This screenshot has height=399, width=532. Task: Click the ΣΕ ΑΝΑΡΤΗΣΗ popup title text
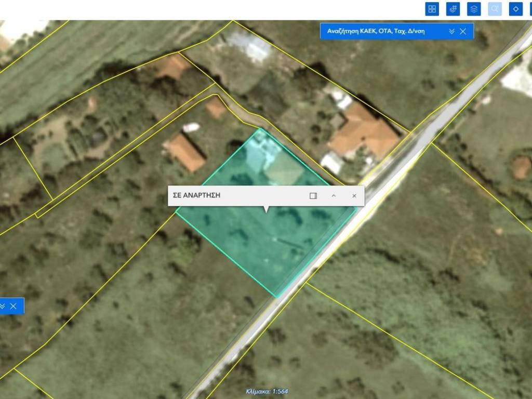point(196,196)
